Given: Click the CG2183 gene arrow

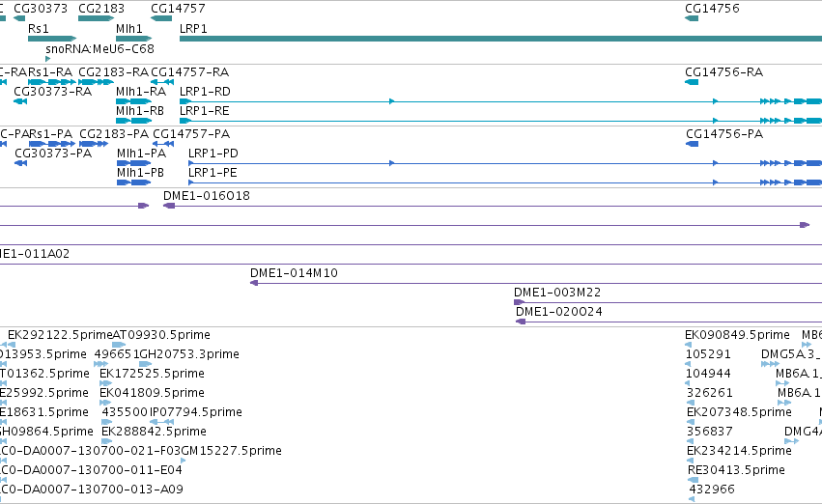Looking at the screenshot, I should tap(96, 18).
